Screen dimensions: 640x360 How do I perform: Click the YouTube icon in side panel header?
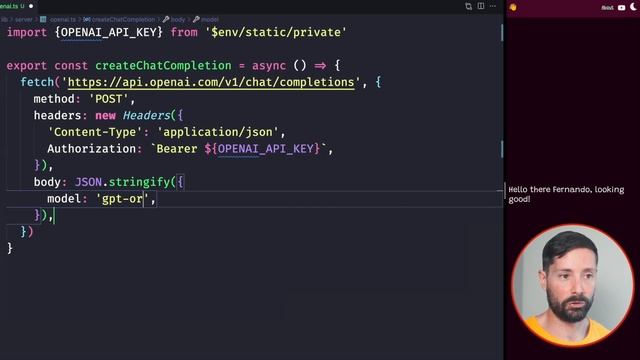[621, 7]
